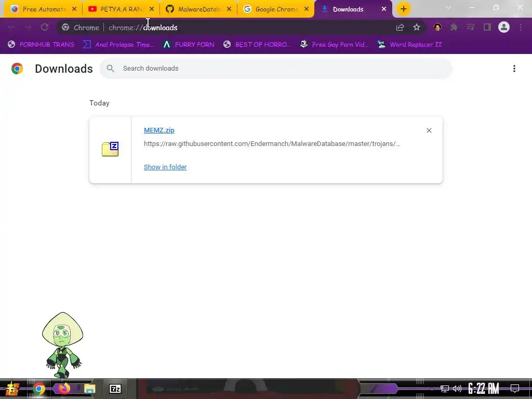This screenshot has height=399, width=532.
Task: Close the Downloads tab
Action: [x=384, y=9]
